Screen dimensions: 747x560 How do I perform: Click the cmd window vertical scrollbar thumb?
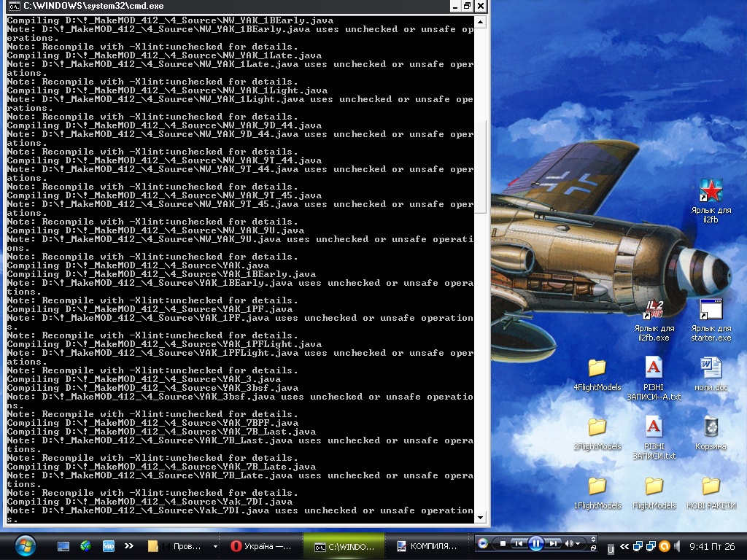tap(480, 166)
